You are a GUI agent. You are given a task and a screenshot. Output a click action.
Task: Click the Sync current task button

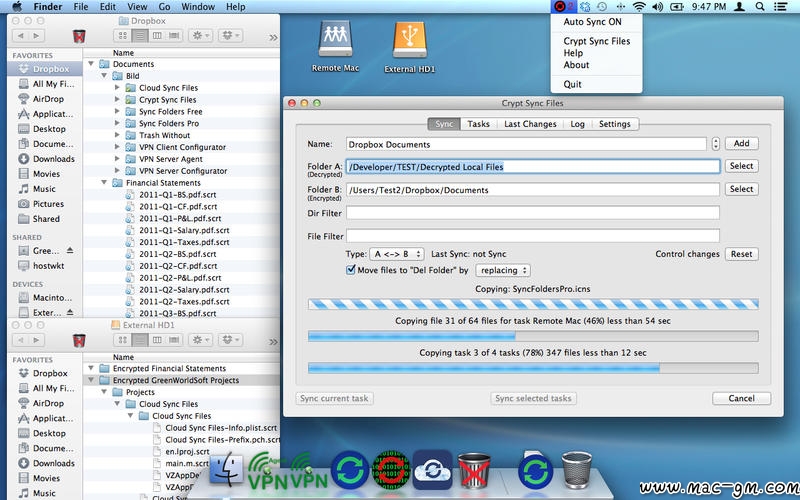[x=334, y=398]
